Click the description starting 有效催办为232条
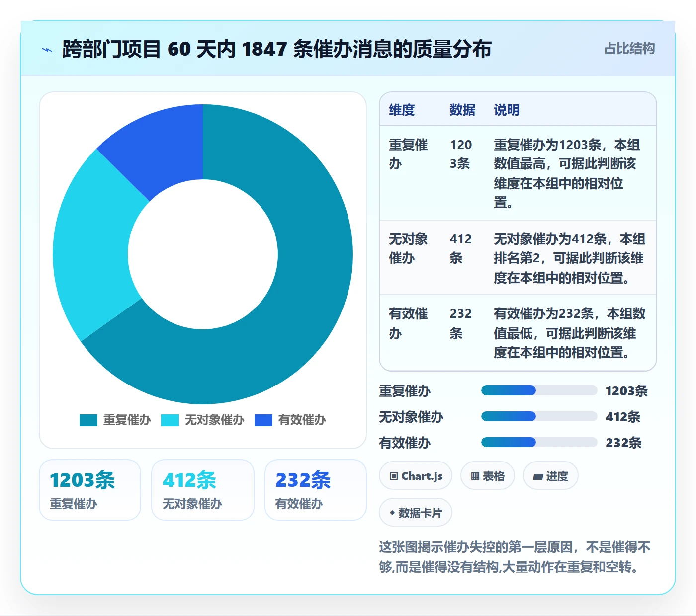Viewport: 696px width, 616px height. coord(569,333)
